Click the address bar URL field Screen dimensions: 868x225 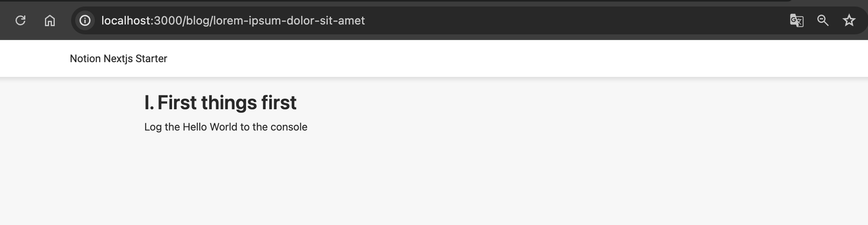(x=473, y=21)
